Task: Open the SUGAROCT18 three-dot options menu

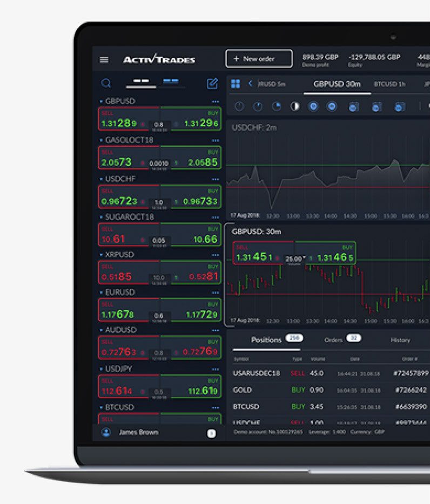Action: (x=216, y=217)
